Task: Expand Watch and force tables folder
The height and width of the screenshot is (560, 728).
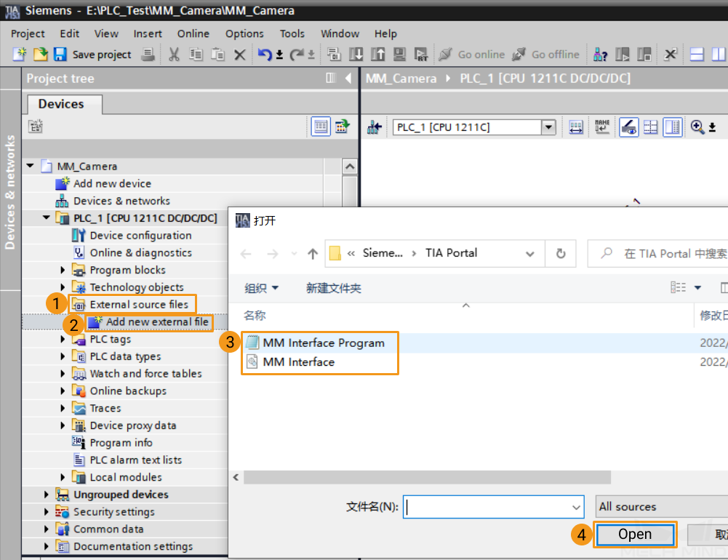Action: pos(63,373)
